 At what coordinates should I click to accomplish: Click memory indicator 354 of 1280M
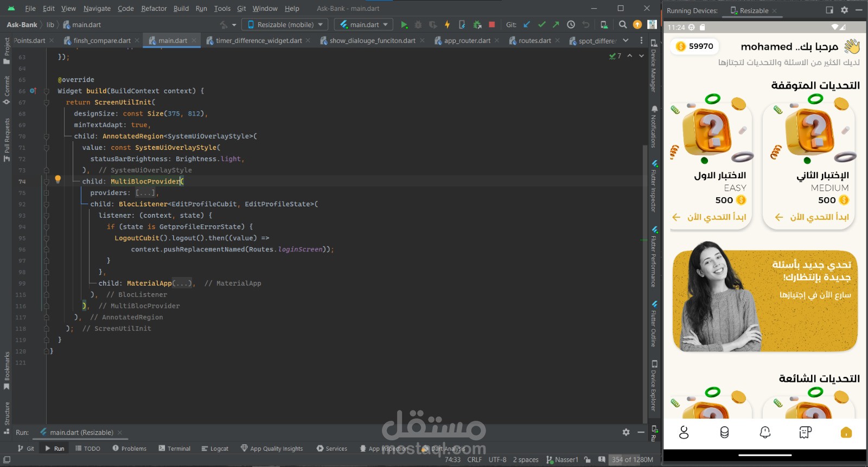(632, 459)
